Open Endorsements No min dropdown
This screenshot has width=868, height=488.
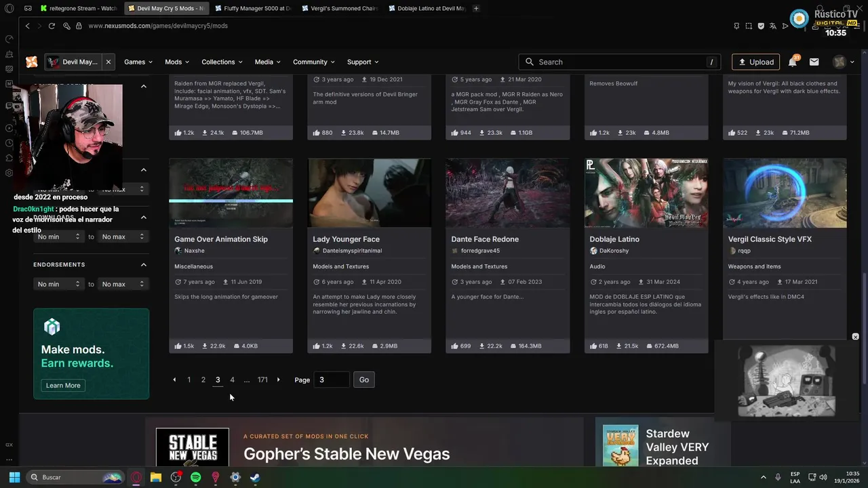coord(59,284)
